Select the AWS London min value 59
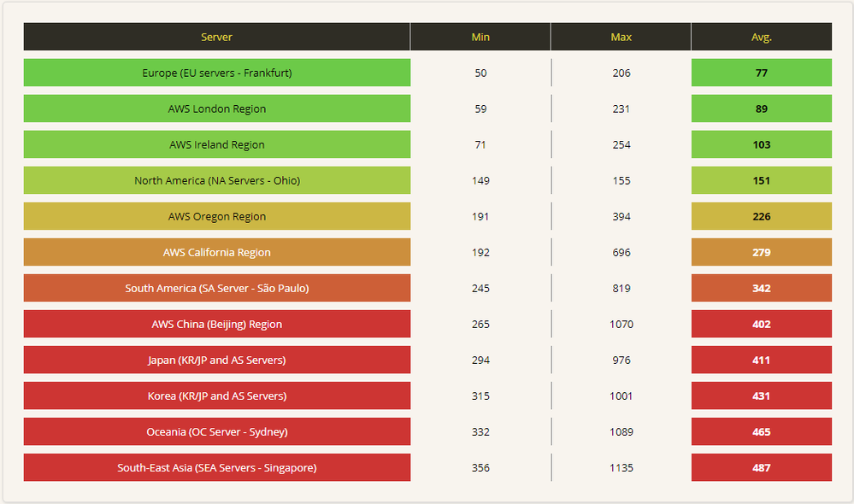This screenshot has width=854, height=504. tap(480, 108)
